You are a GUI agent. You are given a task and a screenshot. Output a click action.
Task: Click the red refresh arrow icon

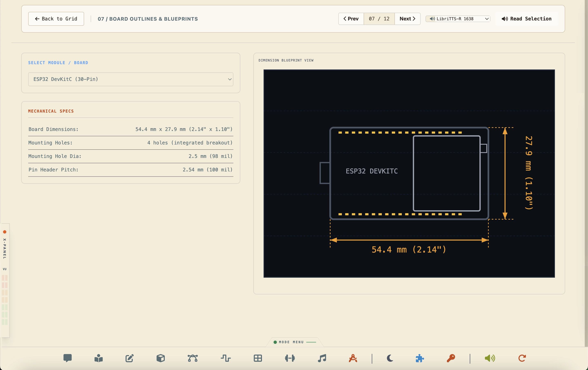click(x=522, y=358)
